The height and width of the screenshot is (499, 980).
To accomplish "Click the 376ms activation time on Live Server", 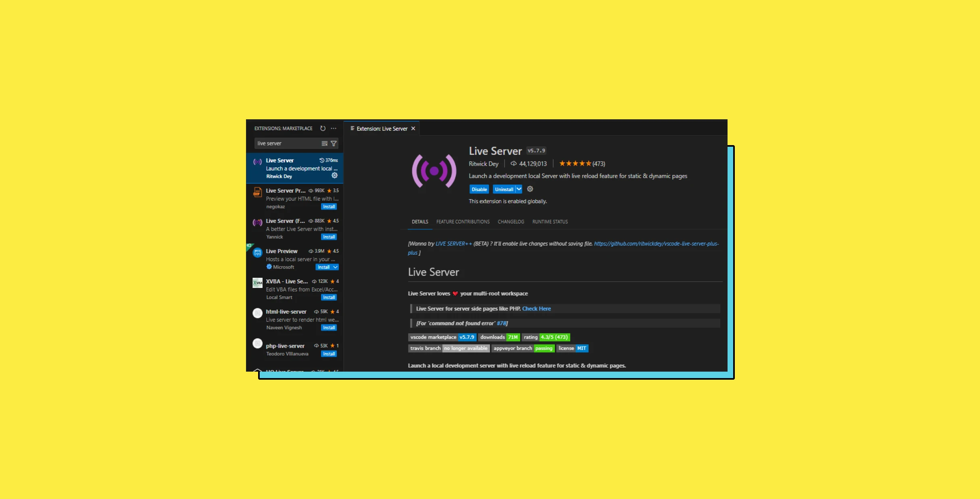I will pos(329,160).
